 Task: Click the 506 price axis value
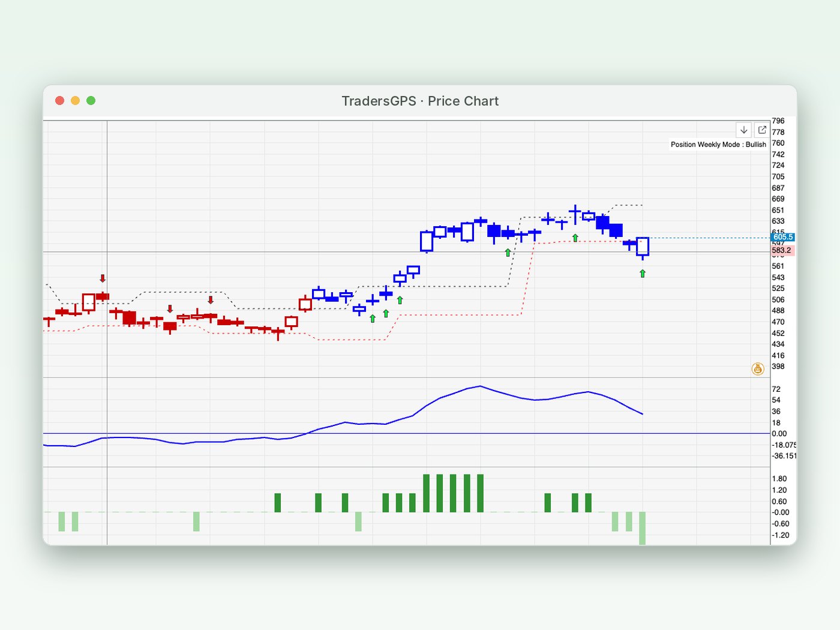point(778,299)
